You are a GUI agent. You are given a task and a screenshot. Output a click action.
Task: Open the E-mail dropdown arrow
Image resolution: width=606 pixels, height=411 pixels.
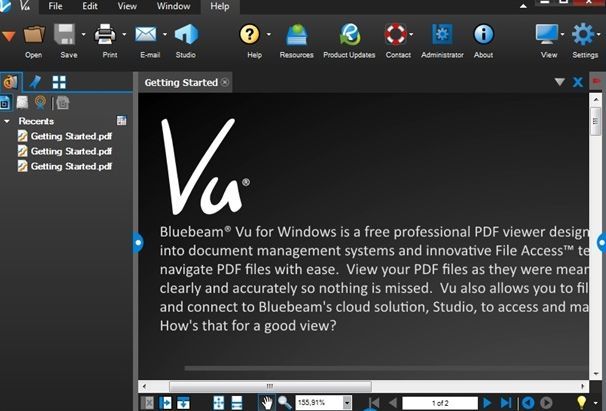165,34
